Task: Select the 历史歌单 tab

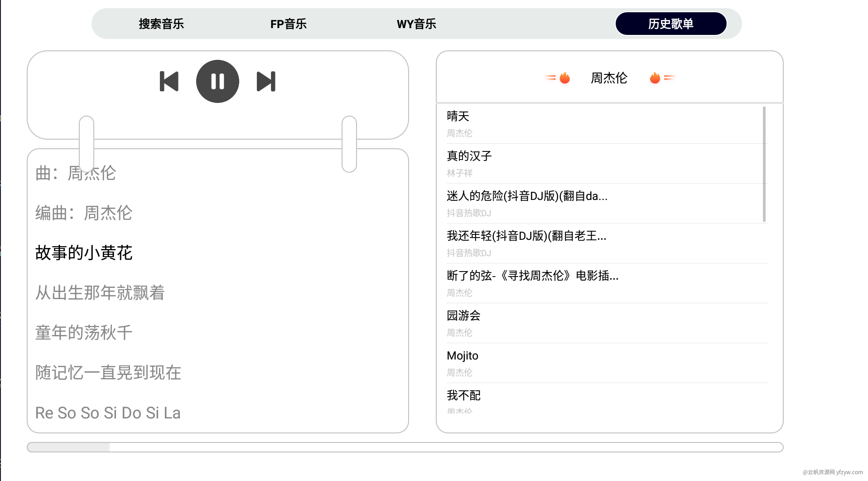Action: click(x=671, y=24)
